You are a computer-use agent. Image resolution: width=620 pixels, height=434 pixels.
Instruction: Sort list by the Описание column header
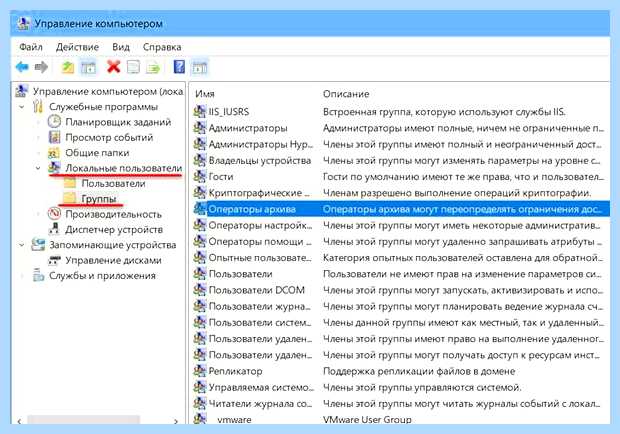(346, 94)
